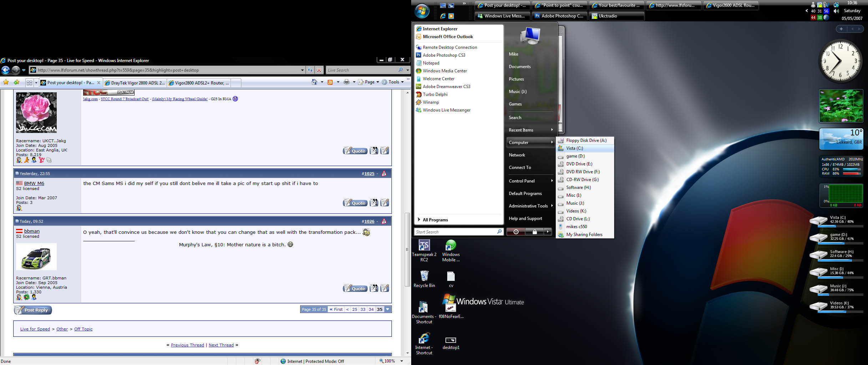The image size is (868, 365).
Task: Click the sidebar weather gadget for Liskeard
Action: 841,139
